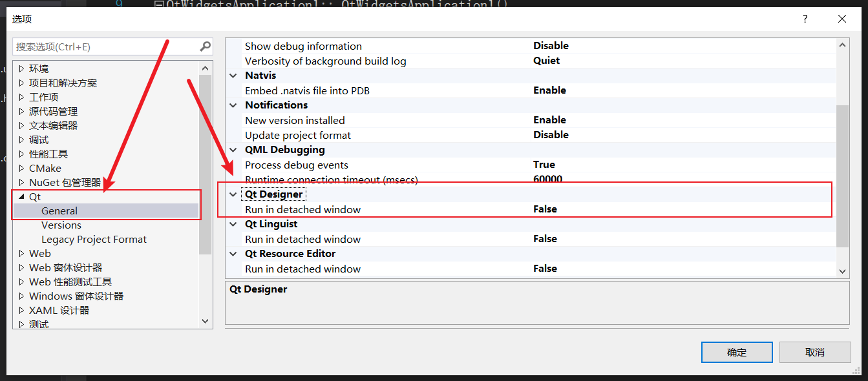This screenshot has height=381, width=868.
Task: Select Versions under Qt
Action: tap(61, 225)
